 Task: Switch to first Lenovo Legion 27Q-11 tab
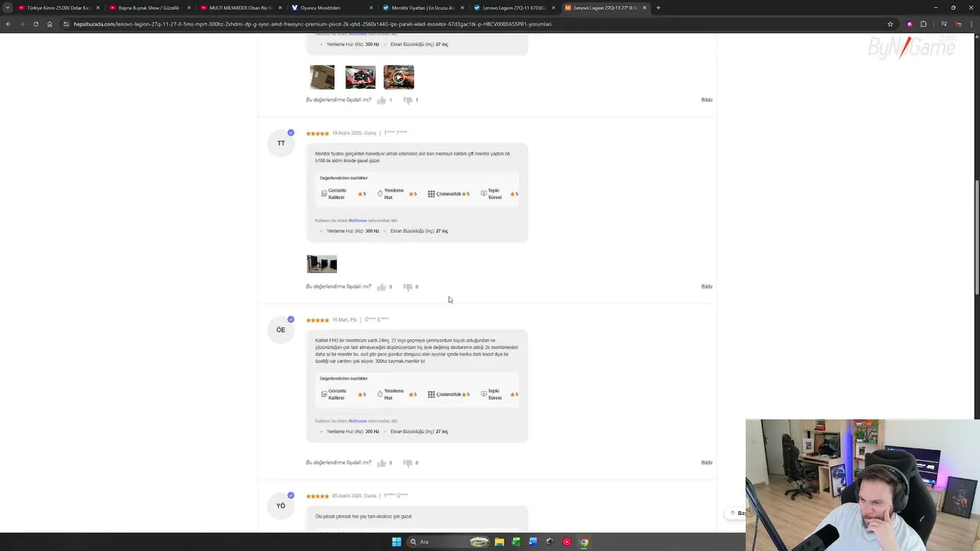(x=514, y=8)
